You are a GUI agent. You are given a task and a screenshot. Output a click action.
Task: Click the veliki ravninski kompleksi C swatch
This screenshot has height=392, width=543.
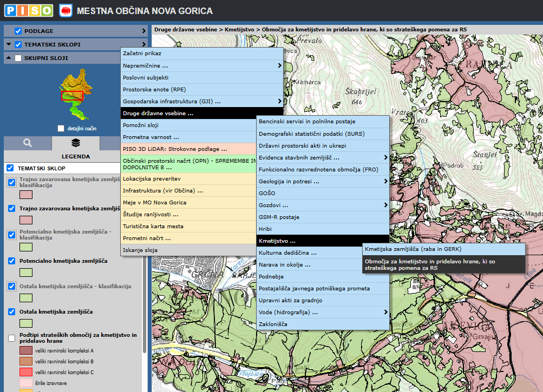[26, 372]
